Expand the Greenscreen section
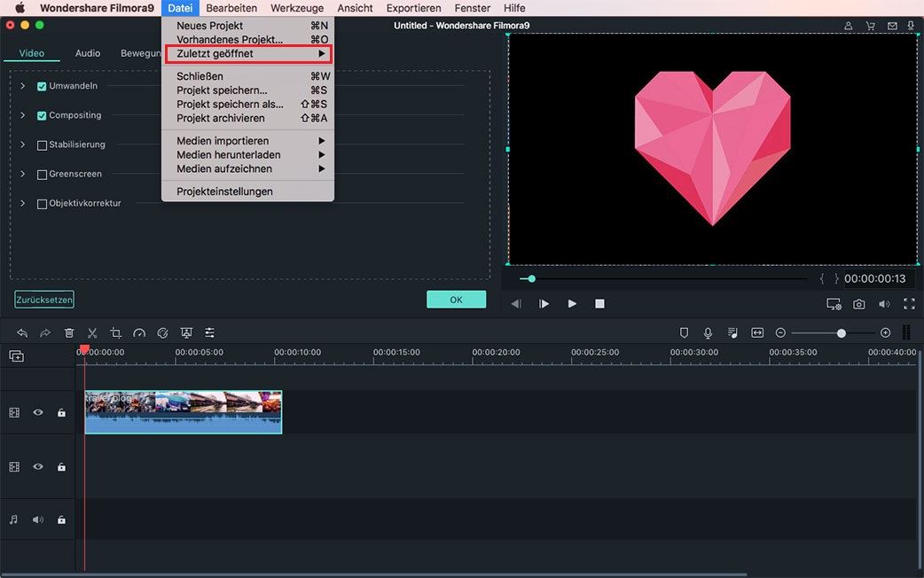Image resolution: width=924 pixels, height=578 pixels. (x=22, y=174)
